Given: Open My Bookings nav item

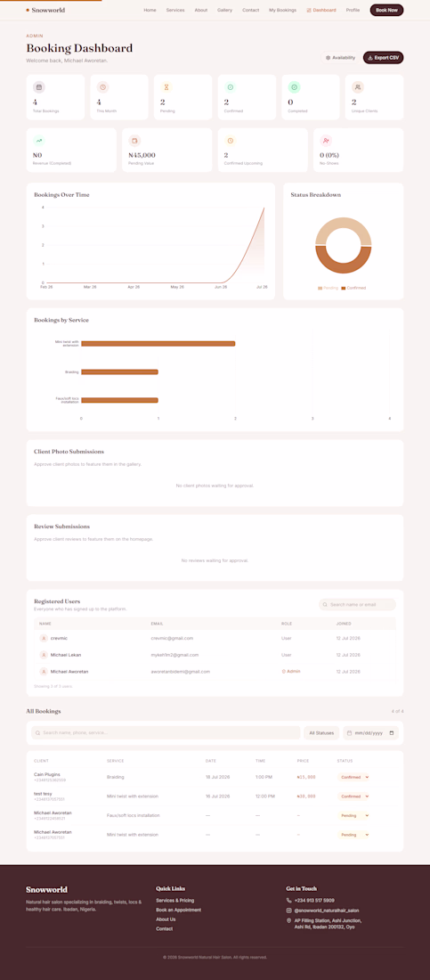Looking at the screenshot, I should (x=282, y=10).
